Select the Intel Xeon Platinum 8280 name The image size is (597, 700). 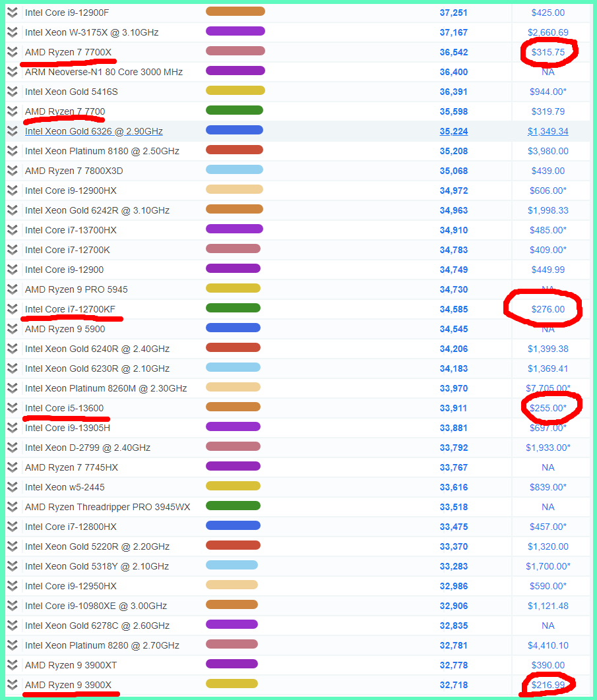(102, 645)
